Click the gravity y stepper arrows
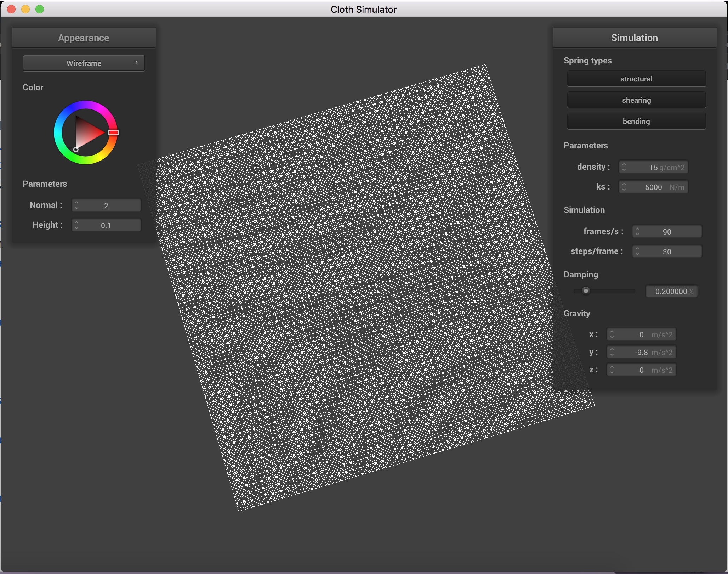This screenshot has height=574, width=728. tap(612, 352)
